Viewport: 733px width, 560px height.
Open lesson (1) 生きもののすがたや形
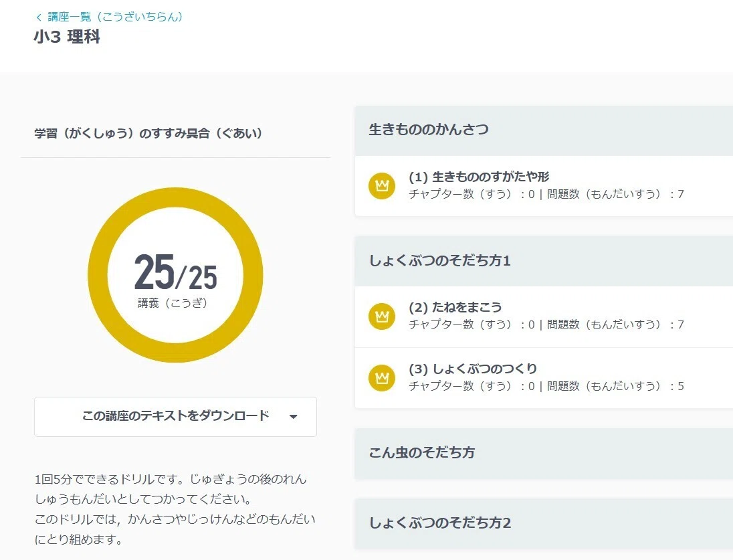[544, 186]
